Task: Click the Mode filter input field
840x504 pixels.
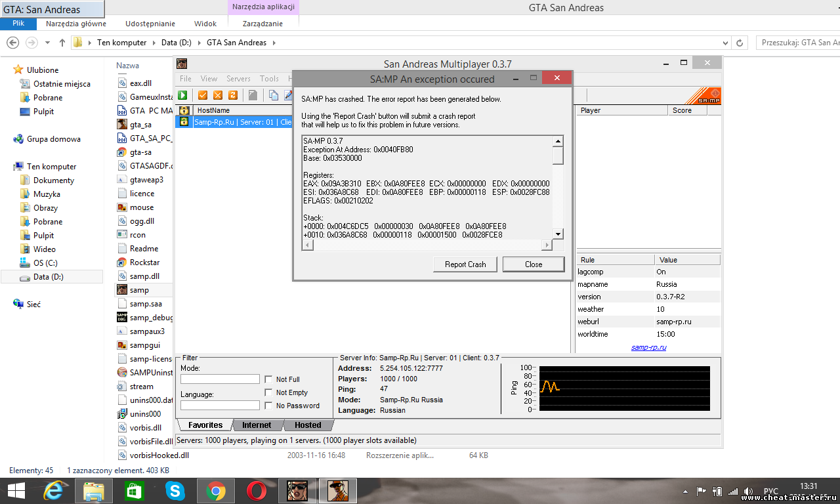Action: coord(220,379)
